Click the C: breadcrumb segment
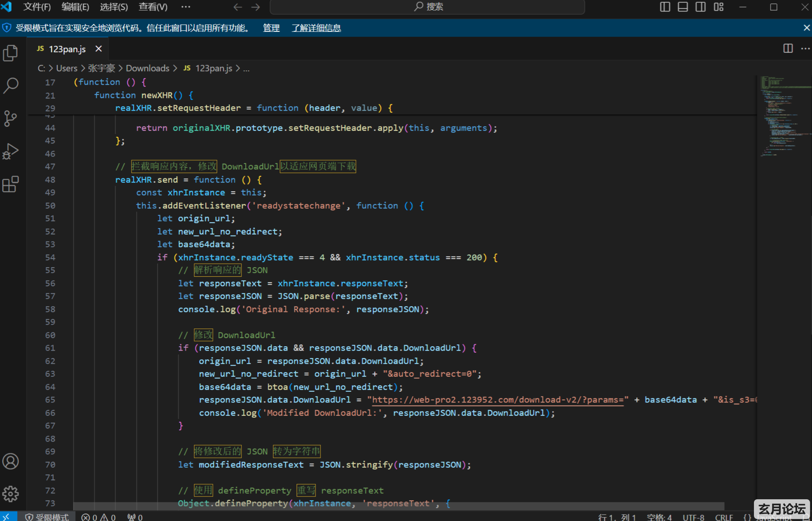 coord(41,68)
